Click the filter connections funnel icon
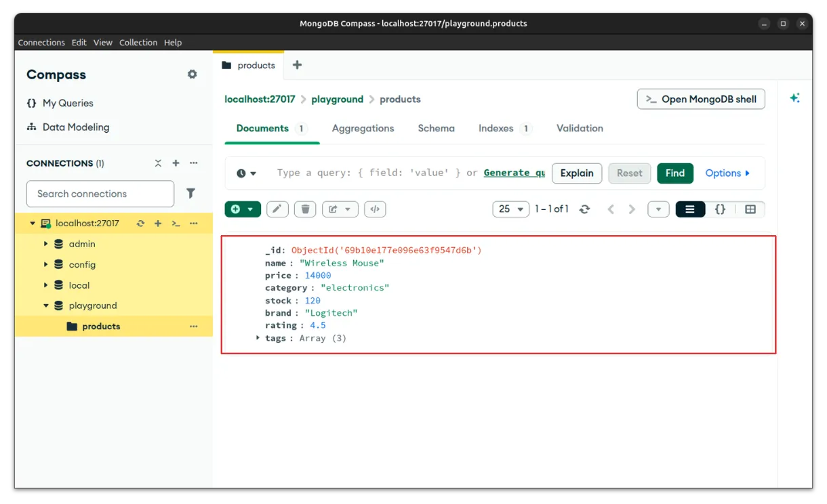827x504 pixels. pos(191,194)
